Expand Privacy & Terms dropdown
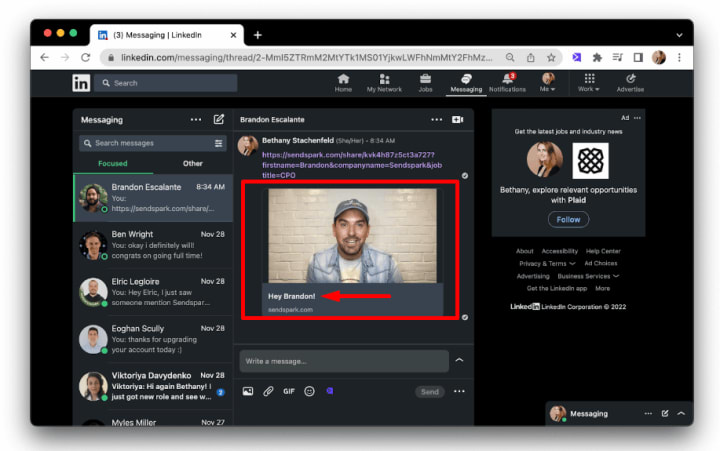The width and height of the screenshot is (720, 451). pyautogui.click(x=547, y=264)
